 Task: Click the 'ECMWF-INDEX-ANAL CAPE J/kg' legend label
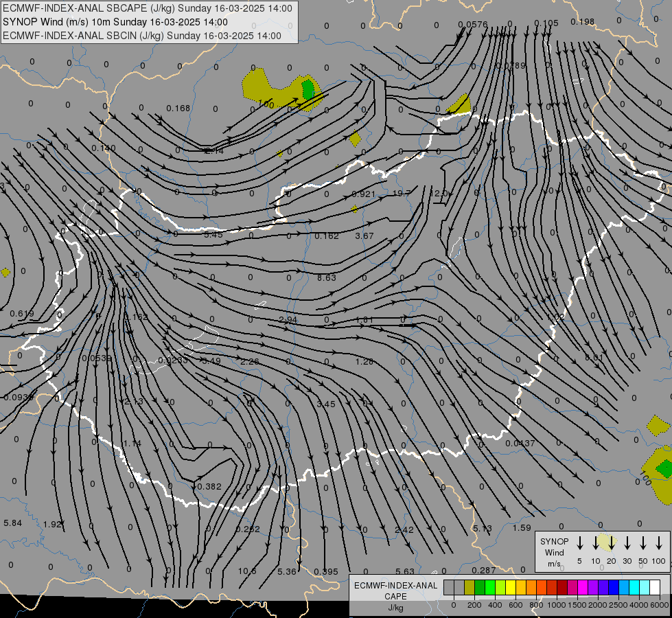(x=395, y=596)
